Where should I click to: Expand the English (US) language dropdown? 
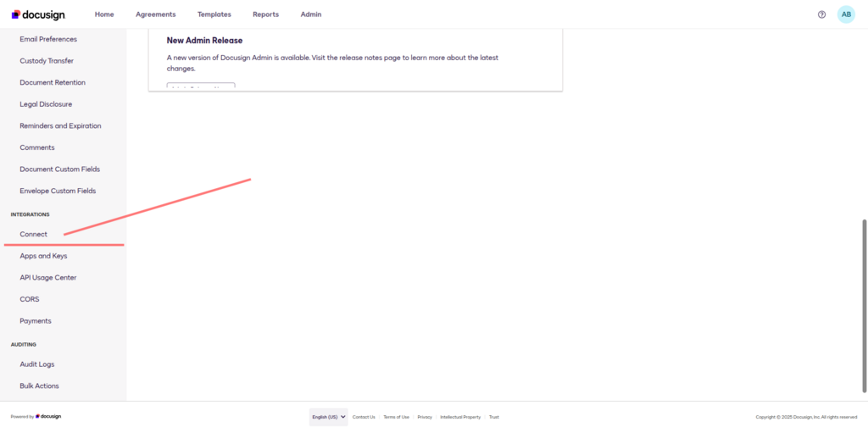tap(328, 417)
